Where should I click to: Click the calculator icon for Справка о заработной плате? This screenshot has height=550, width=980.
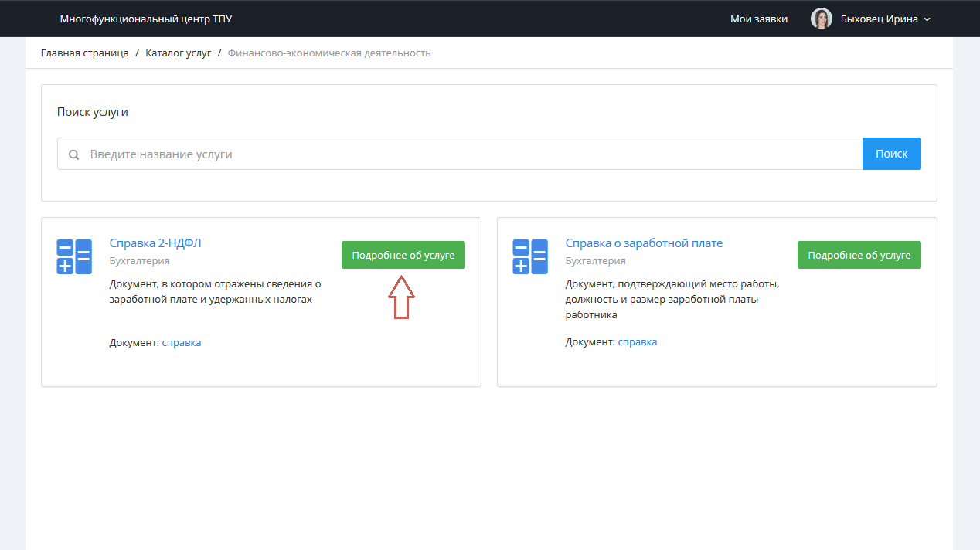click(x=529, y=256)
